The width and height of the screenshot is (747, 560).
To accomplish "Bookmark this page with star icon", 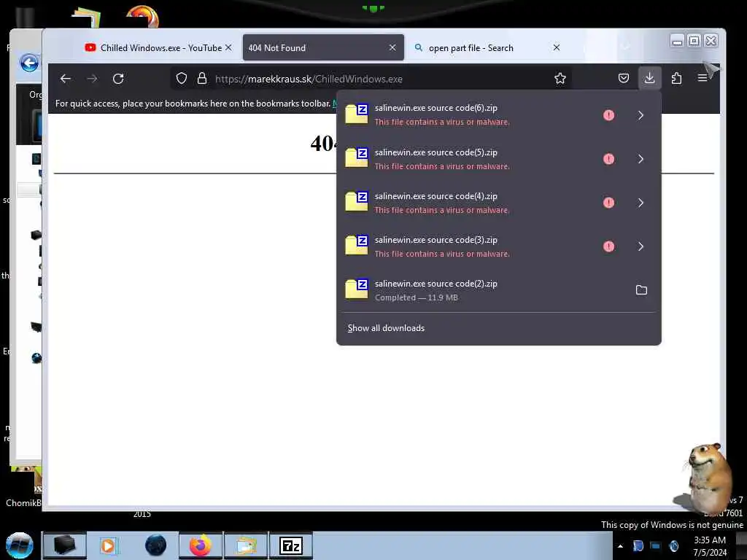I will coord(560,79).
